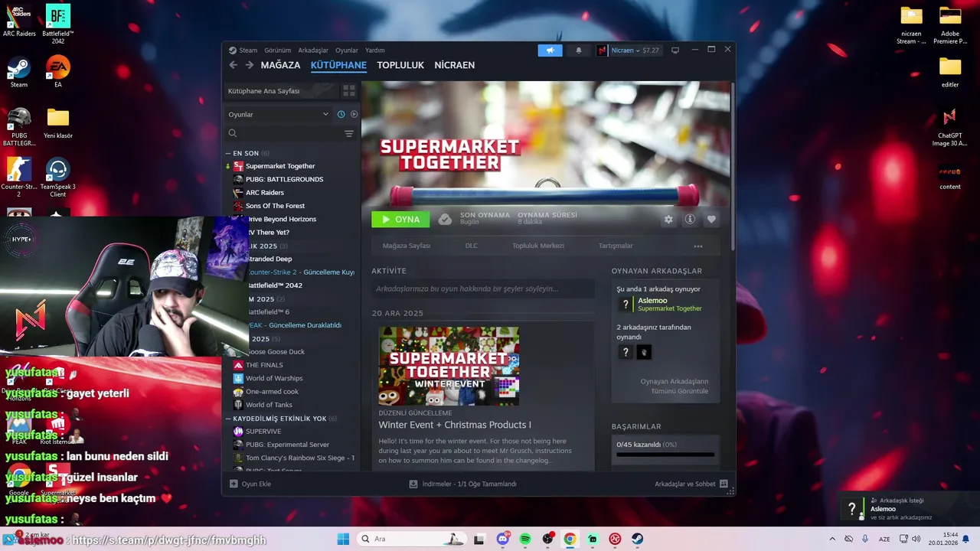Open Adobe Premiere Pro desktop shortcut
The image size is (980, 551).
coord(950,26)
